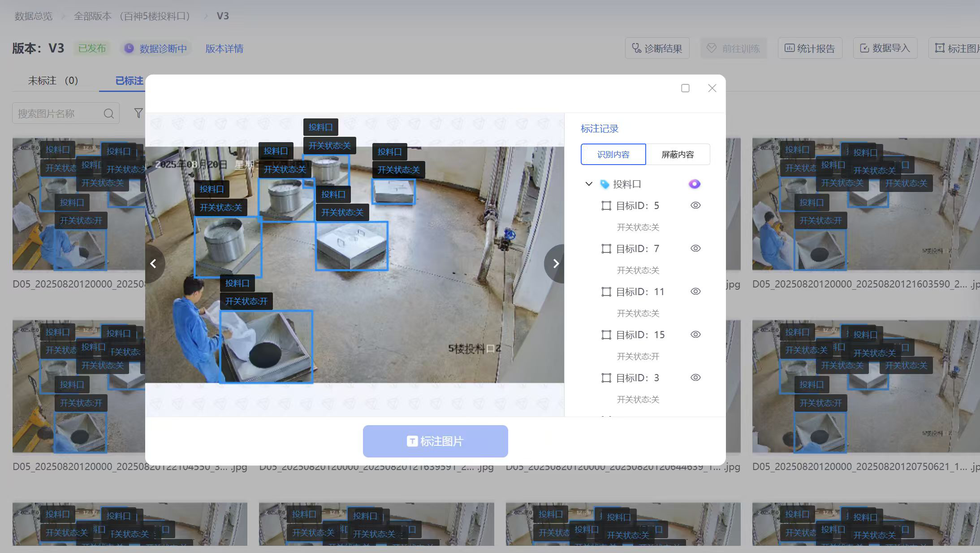Screen dimensions: 980x553
Task: Click the 数据诊断中 clock icon
Action: [129, 48]
